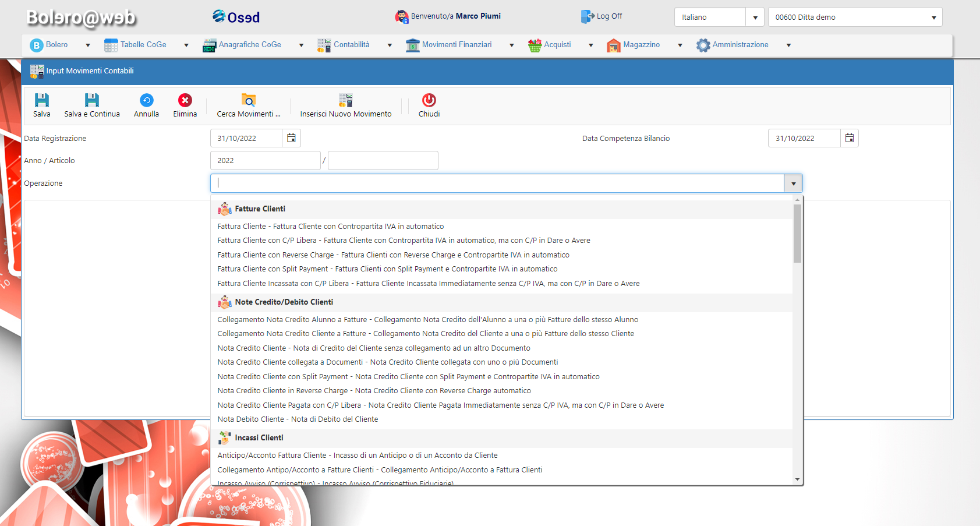Open the Tabelle CoGe menu

point(143,45)
